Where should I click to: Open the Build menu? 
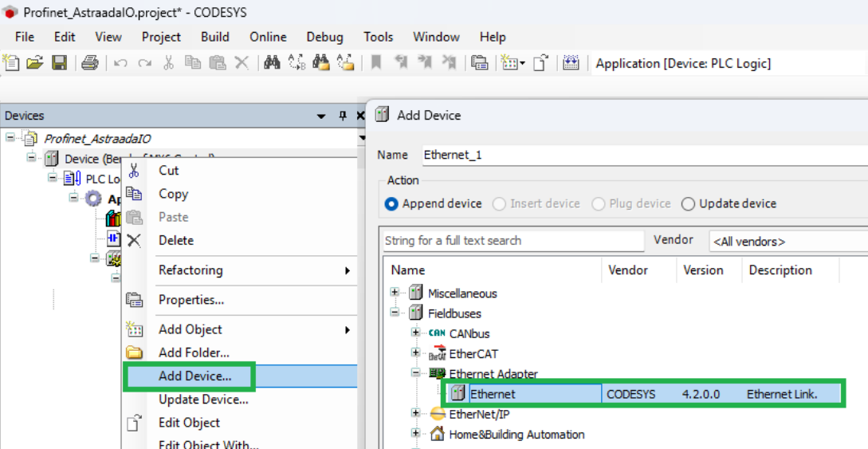[x=214, y=37]
